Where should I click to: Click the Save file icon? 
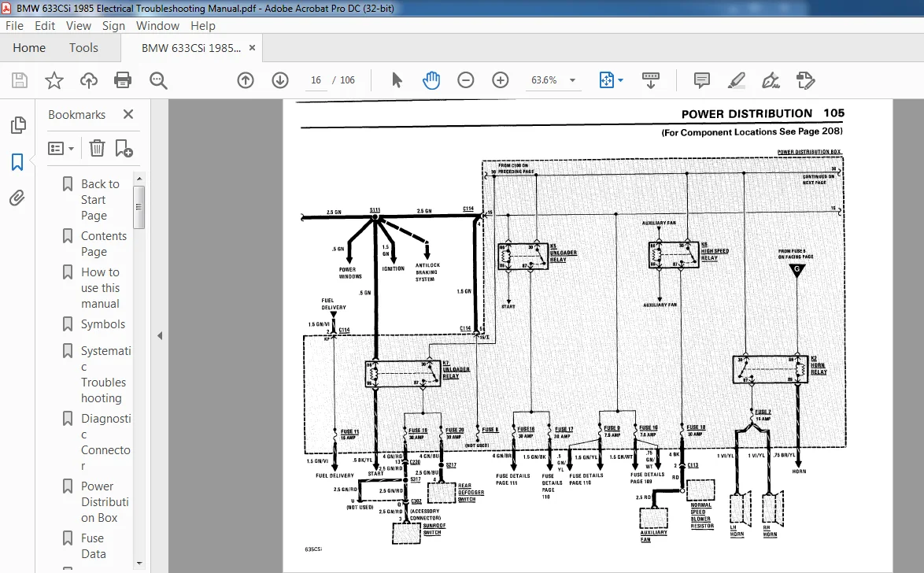tap(20, 80)
